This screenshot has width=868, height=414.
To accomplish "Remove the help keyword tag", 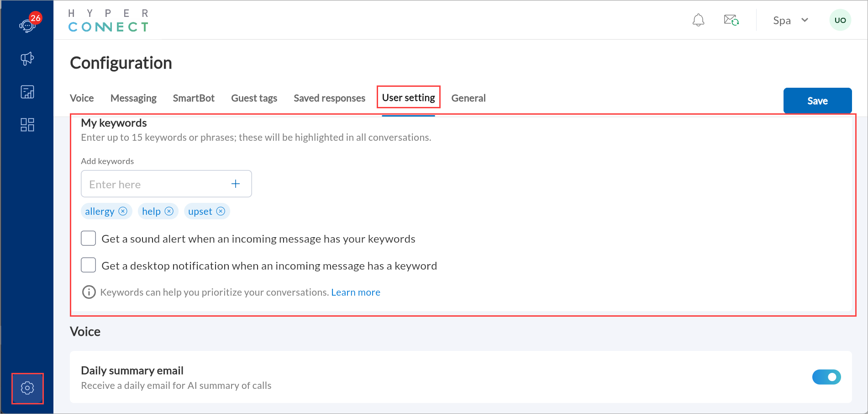I will 169,211.
